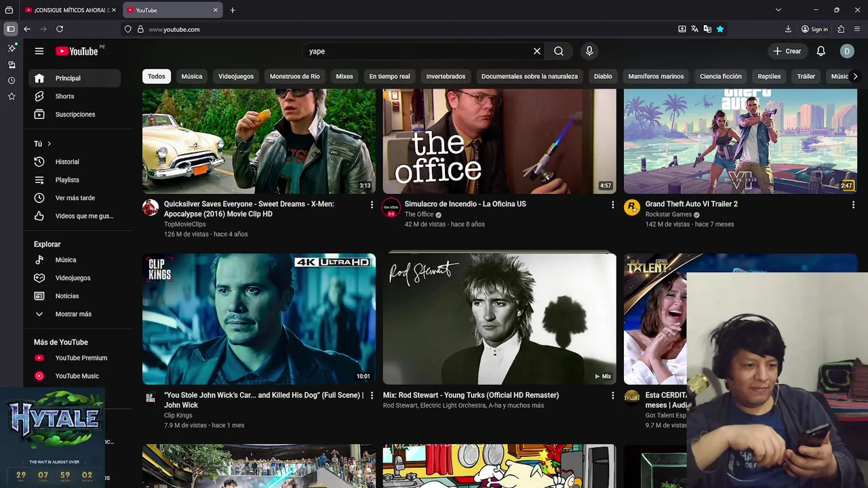Open the account avatar D menu

pyautogui.click(x=847, y=51)
